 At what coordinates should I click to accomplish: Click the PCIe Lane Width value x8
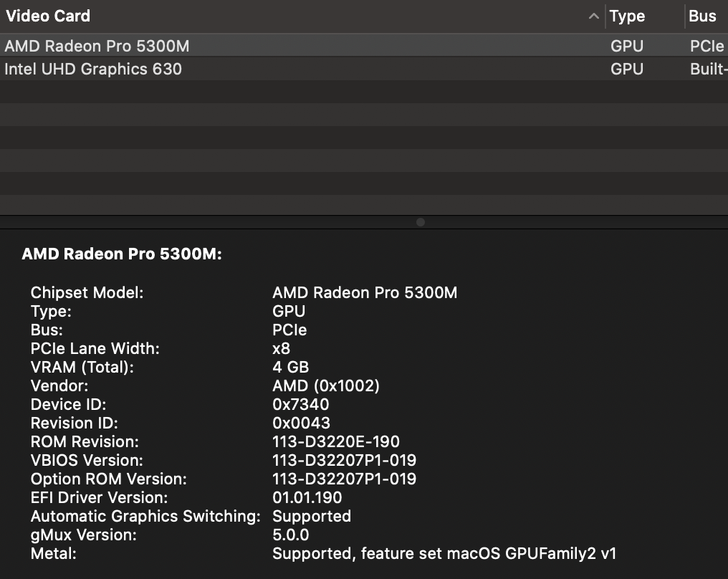[282, 349]
